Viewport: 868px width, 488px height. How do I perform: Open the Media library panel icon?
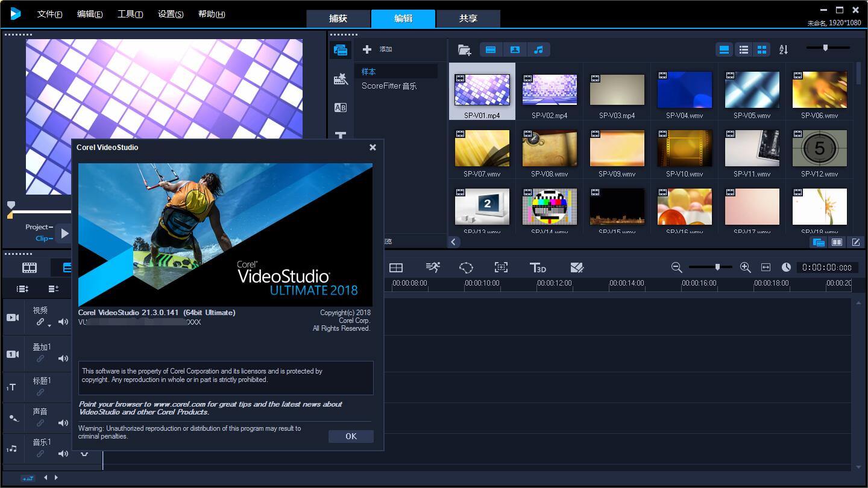tap(341, 50)
